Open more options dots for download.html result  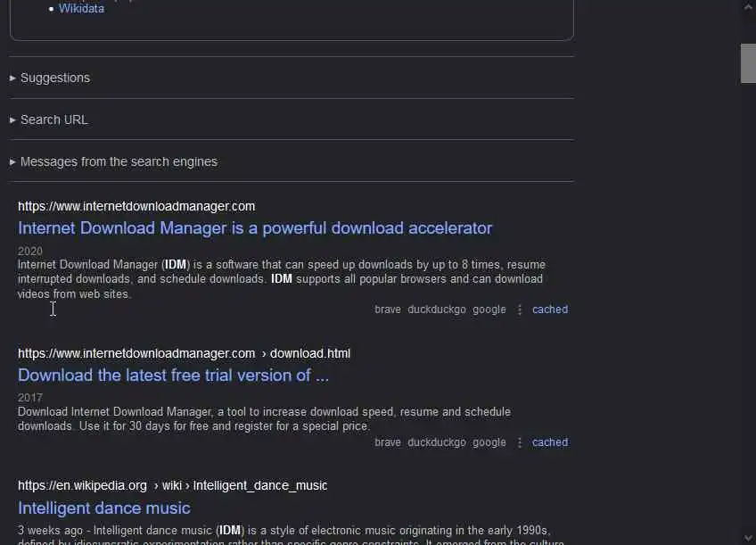coord(519,442)
